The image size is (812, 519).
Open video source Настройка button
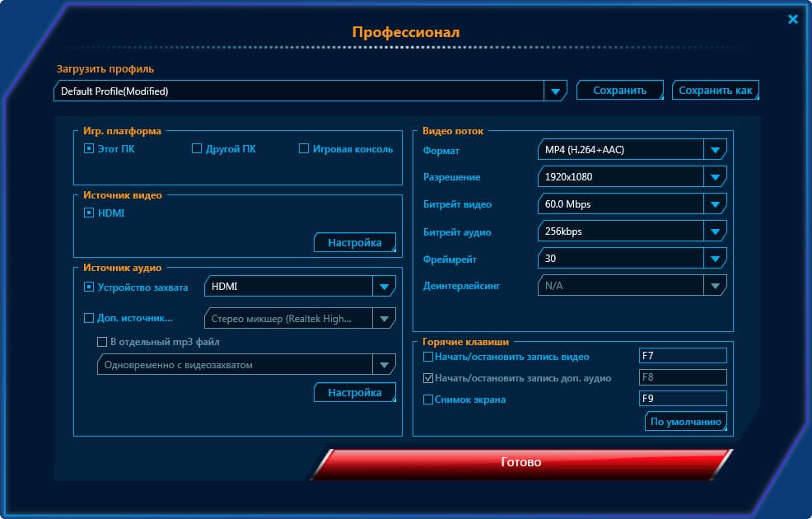click(355, 242)
